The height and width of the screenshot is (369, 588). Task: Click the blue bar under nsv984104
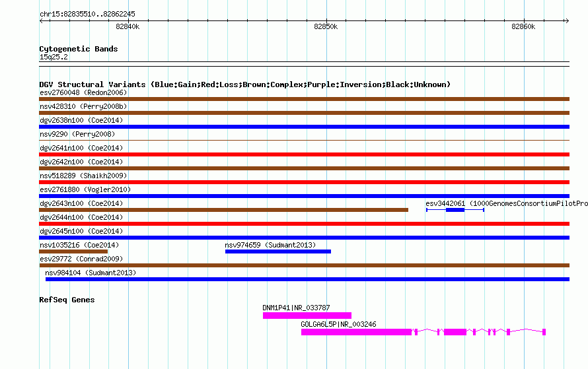(307, 279)
